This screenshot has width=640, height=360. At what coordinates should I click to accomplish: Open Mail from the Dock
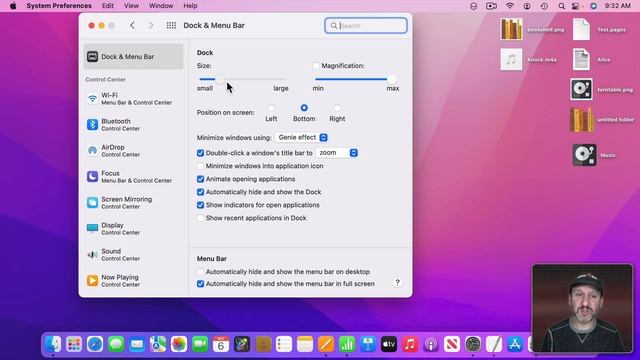click(137, 344)
